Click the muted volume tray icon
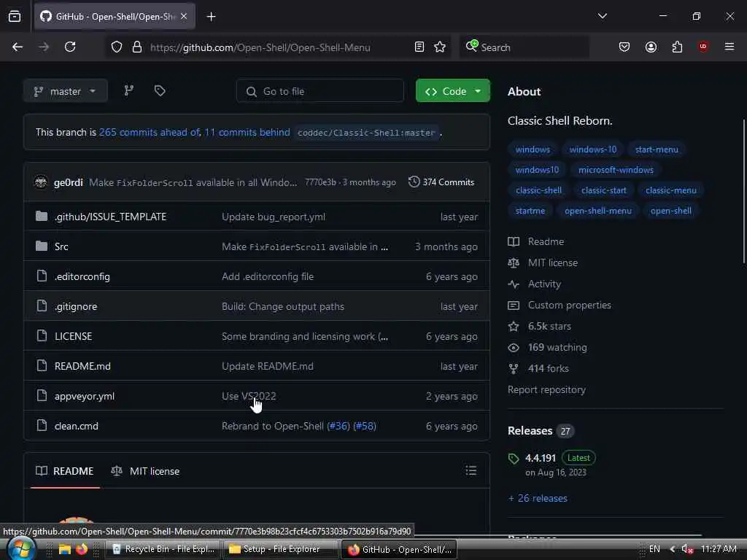The width and height of the screenshot is (747, 560). pos(687,549)
